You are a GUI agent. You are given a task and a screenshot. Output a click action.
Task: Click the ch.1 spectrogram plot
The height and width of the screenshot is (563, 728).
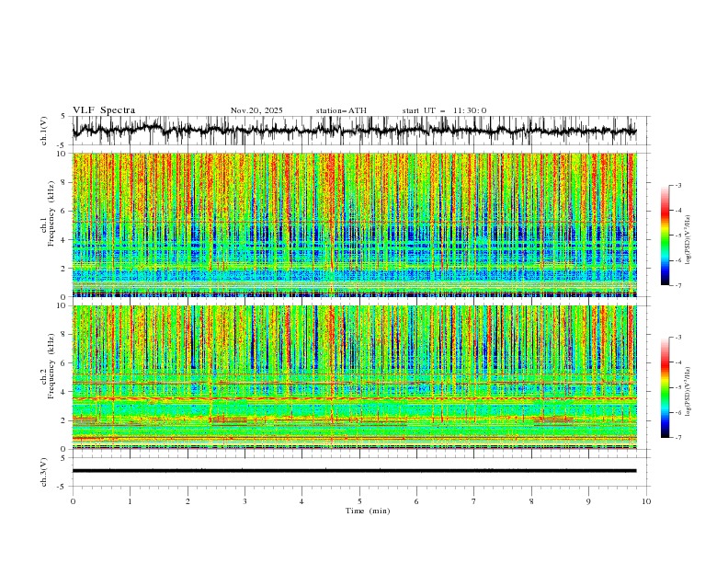pyautogui.click(x=354, y=224)
